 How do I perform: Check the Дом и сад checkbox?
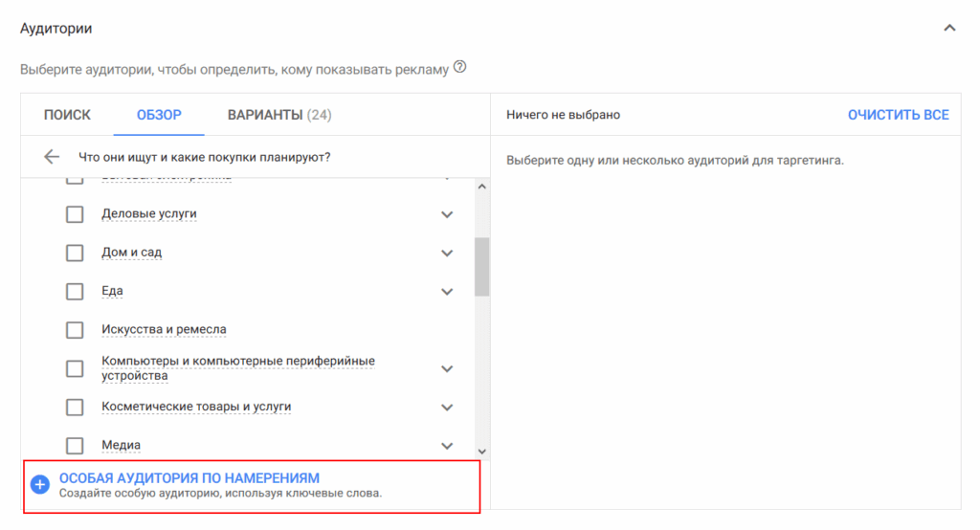75,254
